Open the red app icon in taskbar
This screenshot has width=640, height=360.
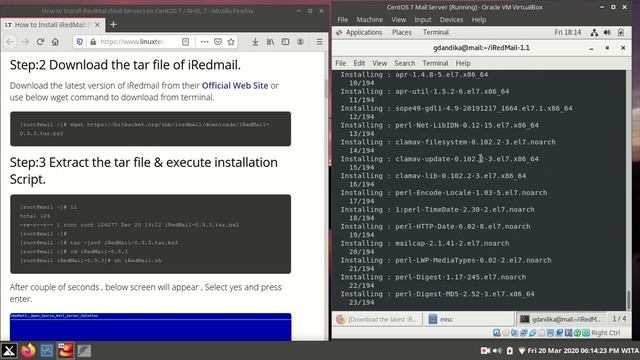(65, 351)
